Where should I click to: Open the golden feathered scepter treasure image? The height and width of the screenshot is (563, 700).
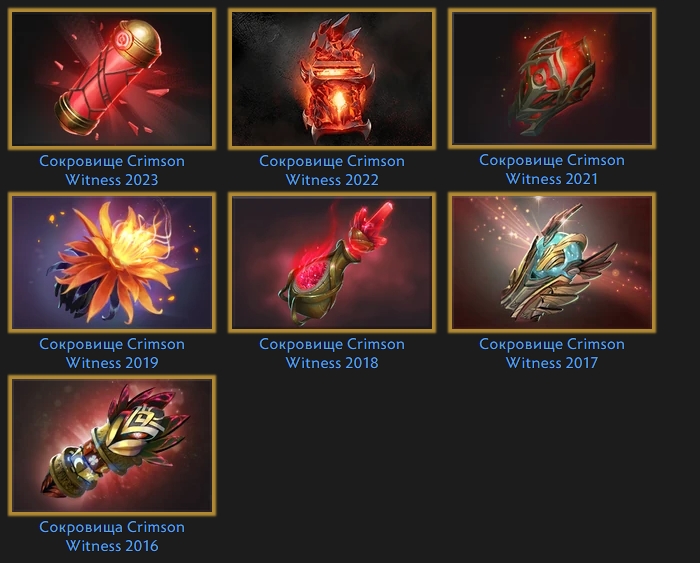112,445
